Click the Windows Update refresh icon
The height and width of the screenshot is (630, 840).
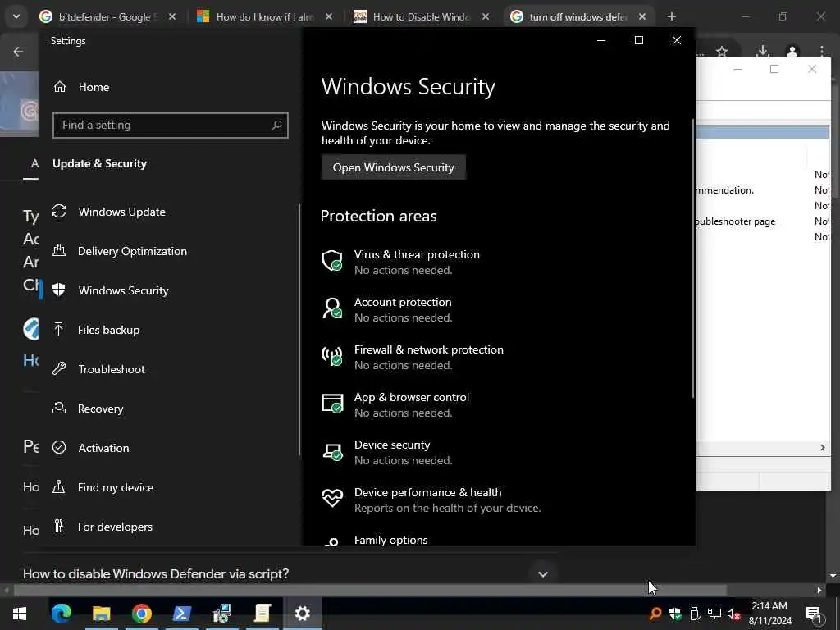pos(59,212)
